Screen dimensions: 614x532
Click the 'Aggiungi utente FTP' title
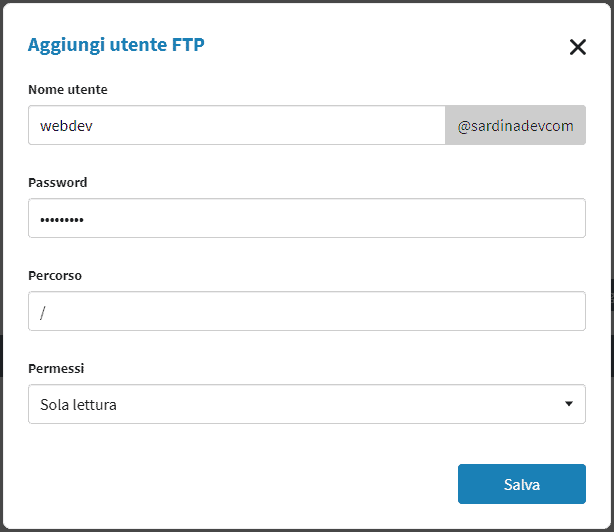coord(116,44)
